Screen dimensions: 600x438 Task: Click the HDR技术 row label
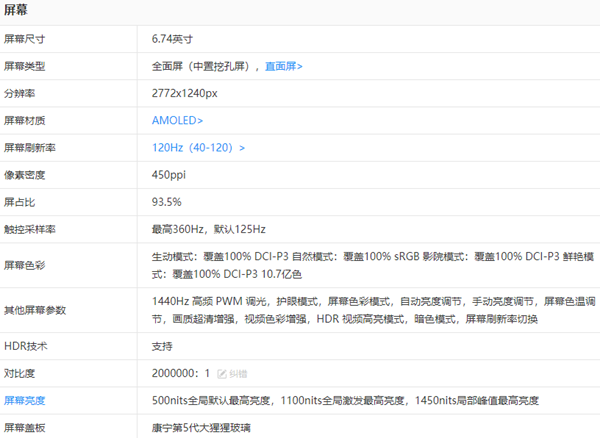(26, 346)
